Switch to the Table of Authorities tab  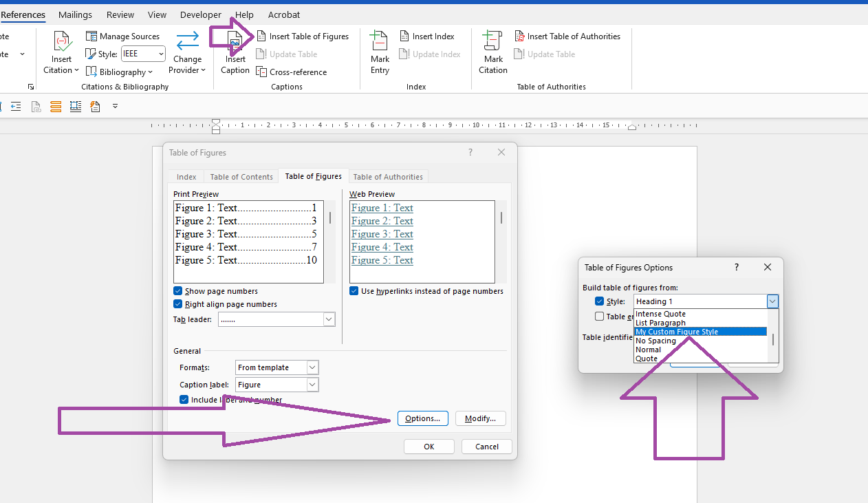pos(388,177)
